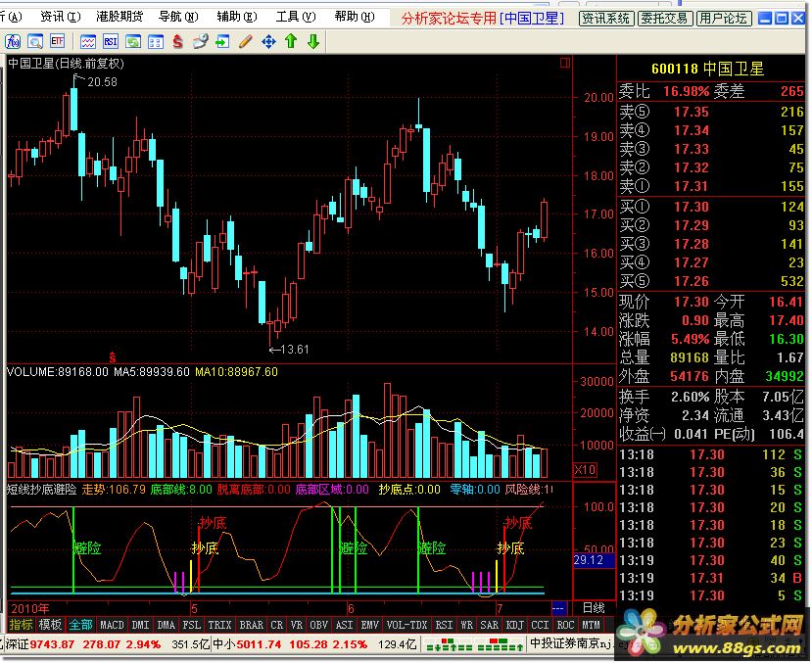Click the X10 volume scale box
The width and height of the screenshot is (812, 663).
tap(585, 470)
